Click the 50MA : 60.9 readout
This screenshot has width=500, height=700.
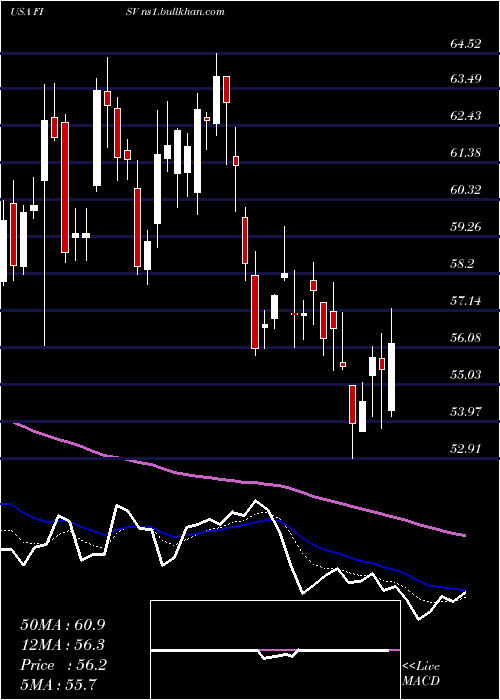(x=63, y=625)
